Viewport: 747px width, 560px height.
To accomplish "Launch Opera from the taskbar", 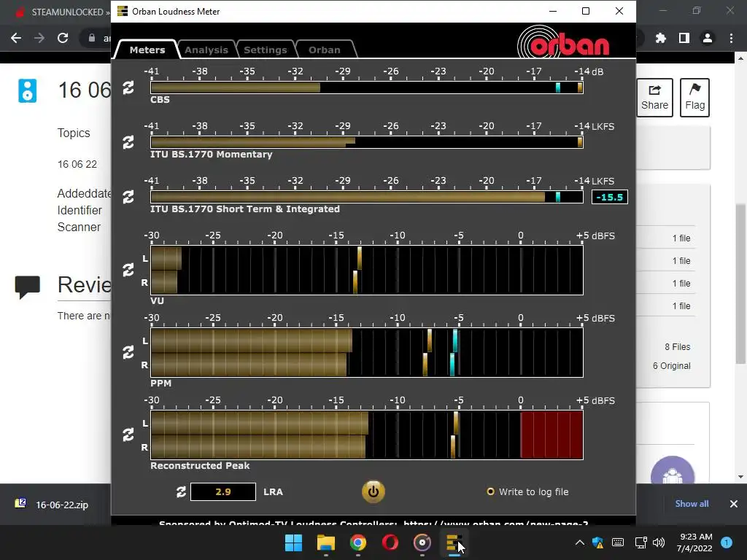I will (x=390, y=542).
